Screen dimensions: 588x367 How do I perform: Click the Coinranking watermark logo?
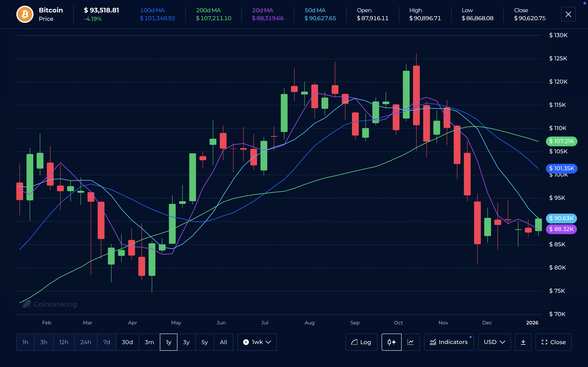click(27, 304)
